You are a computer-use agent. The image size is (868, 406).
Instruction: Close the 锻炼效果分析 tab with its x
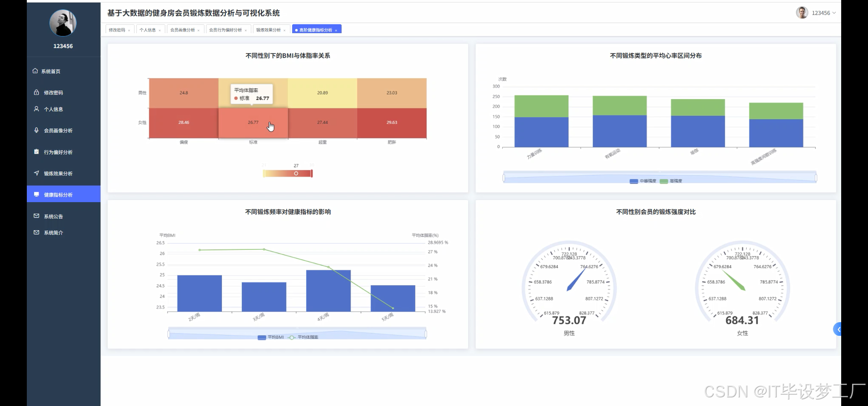point(284,30)
